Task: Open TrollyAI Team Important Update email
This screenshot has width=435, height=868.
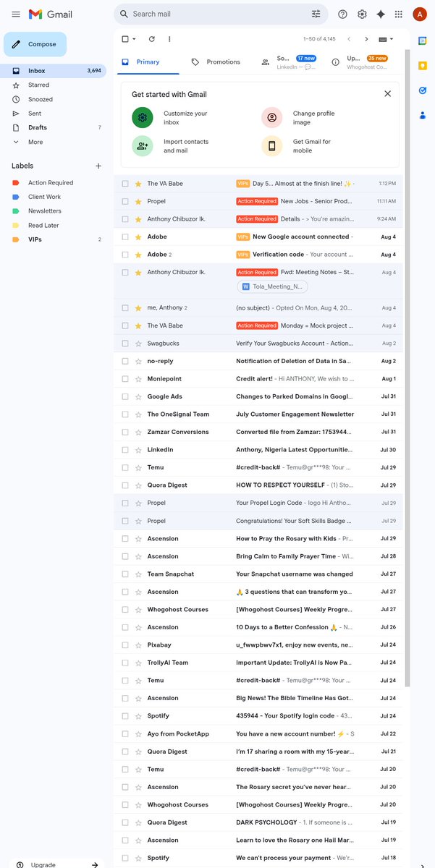Action: (x=258, y=663)
